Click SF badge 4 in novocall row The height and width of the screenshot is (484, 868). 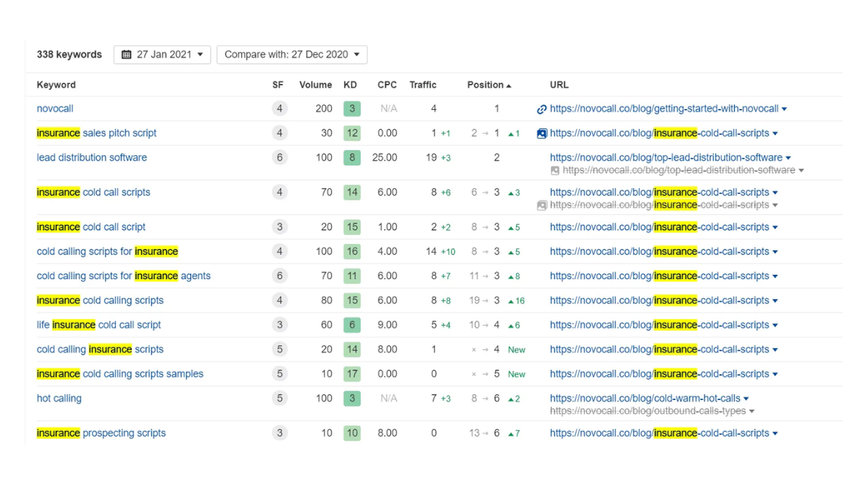pyautogui.click(x=279, y=109)
